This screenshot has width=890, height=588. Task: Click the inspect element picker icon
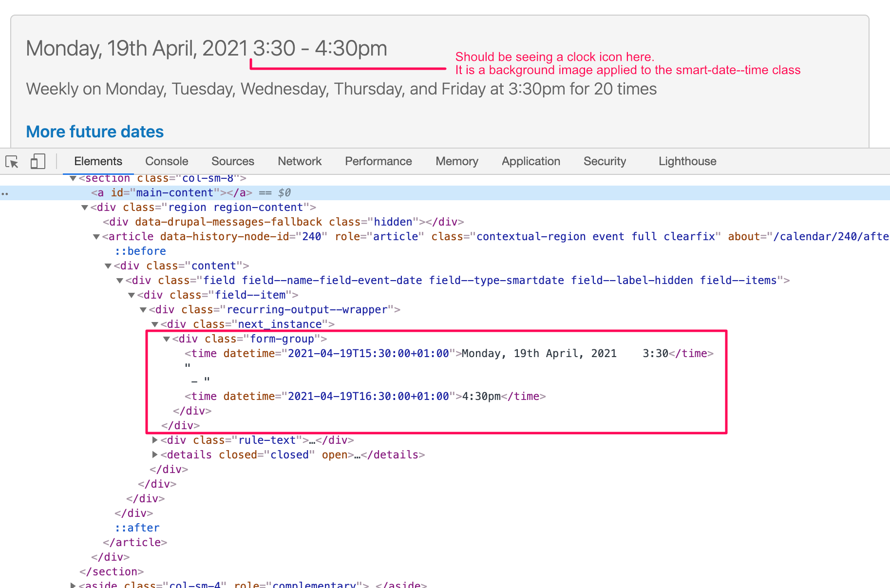coord(12,162)
